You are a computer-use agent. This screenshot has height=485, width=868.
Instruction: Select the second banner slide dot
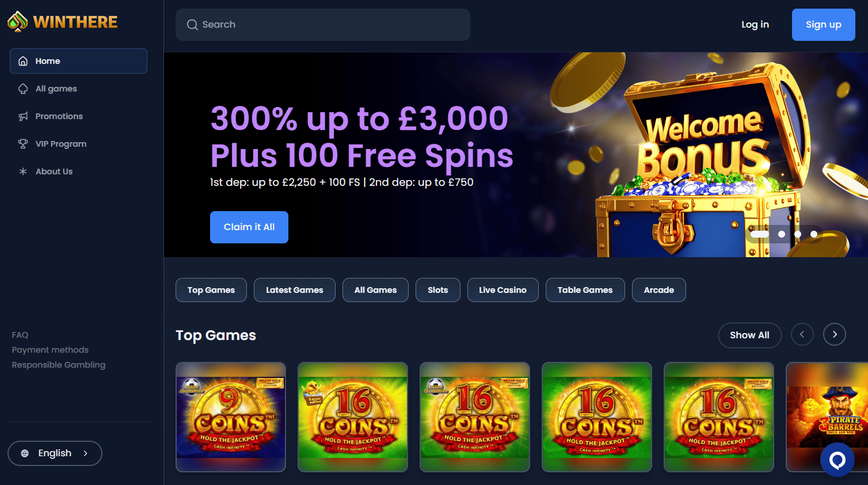782,234
